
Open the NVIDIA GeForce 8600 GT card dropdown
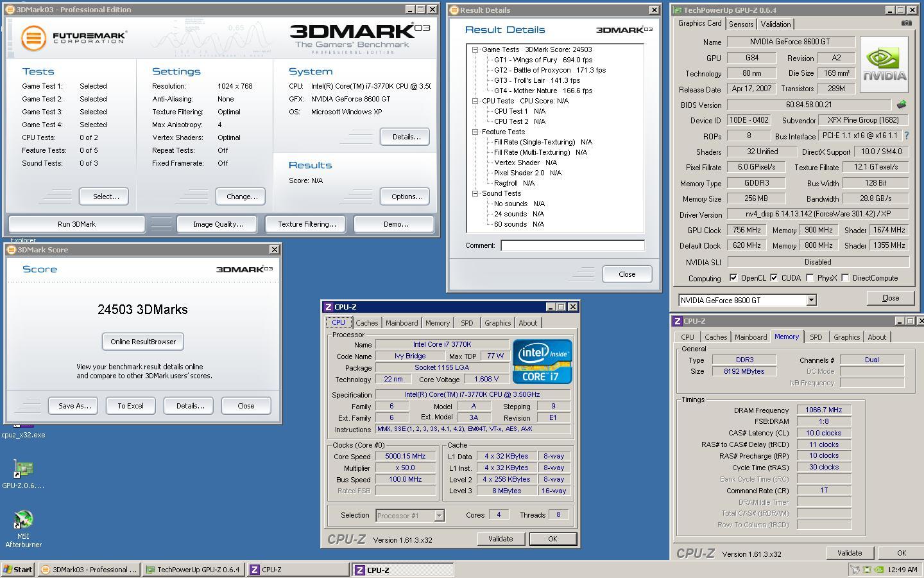coord(811,300)
